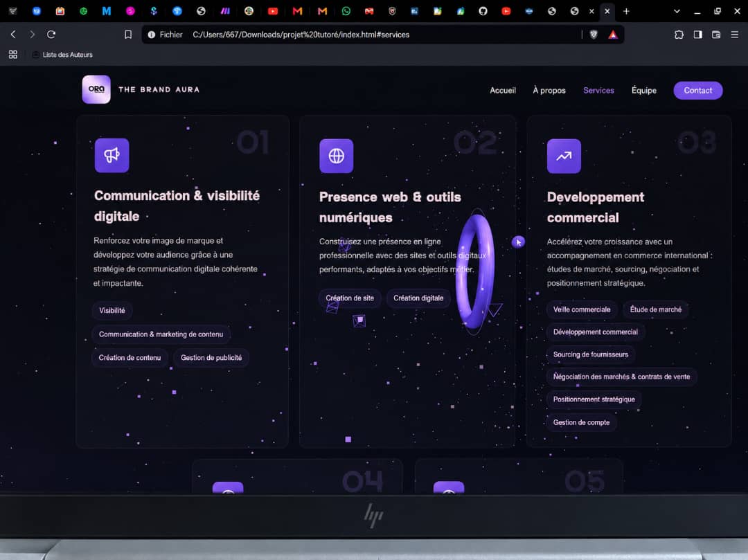Go to the À propos section
The height and width of the screenshot is (560, 748).
tap(549, 90)
